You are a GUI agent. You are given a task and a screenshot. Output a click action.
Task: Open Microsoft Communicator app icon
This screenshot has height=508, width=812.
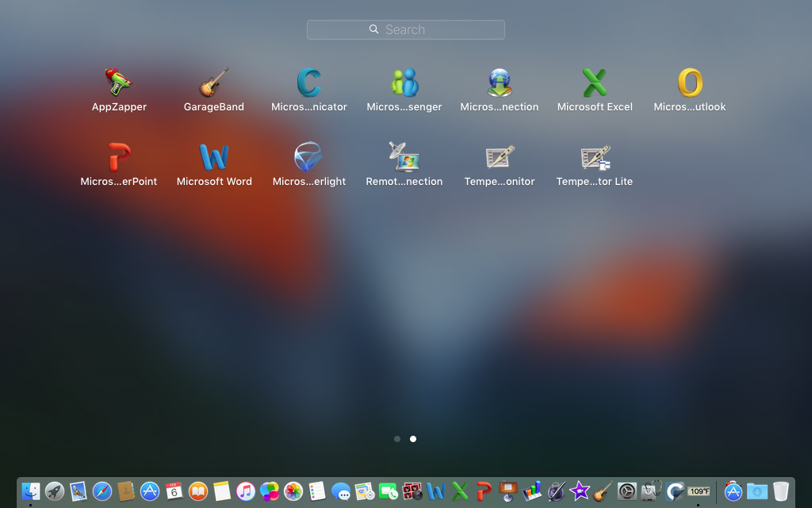pyautogui.click(x=309, y=83)
